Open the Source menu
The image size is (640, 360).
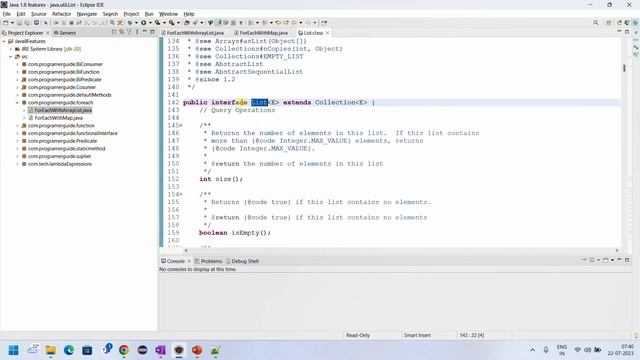click(x=39, y=14)
